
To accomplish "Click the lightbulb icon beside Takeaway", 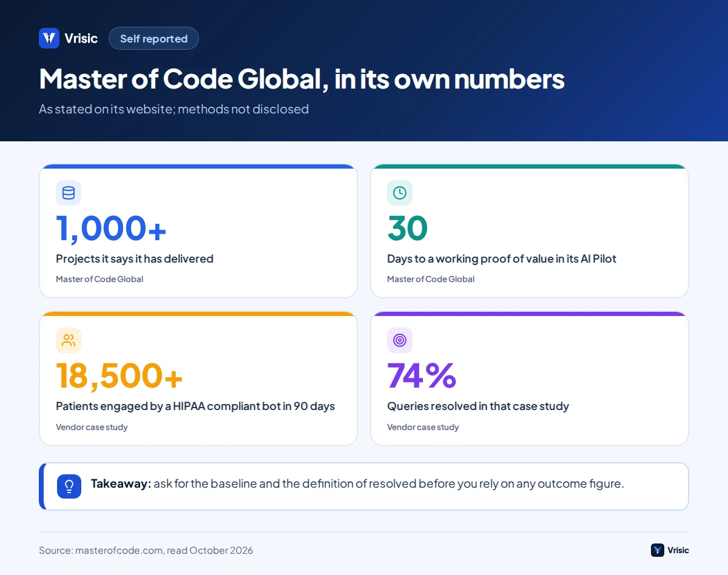I will pos(69,486).
